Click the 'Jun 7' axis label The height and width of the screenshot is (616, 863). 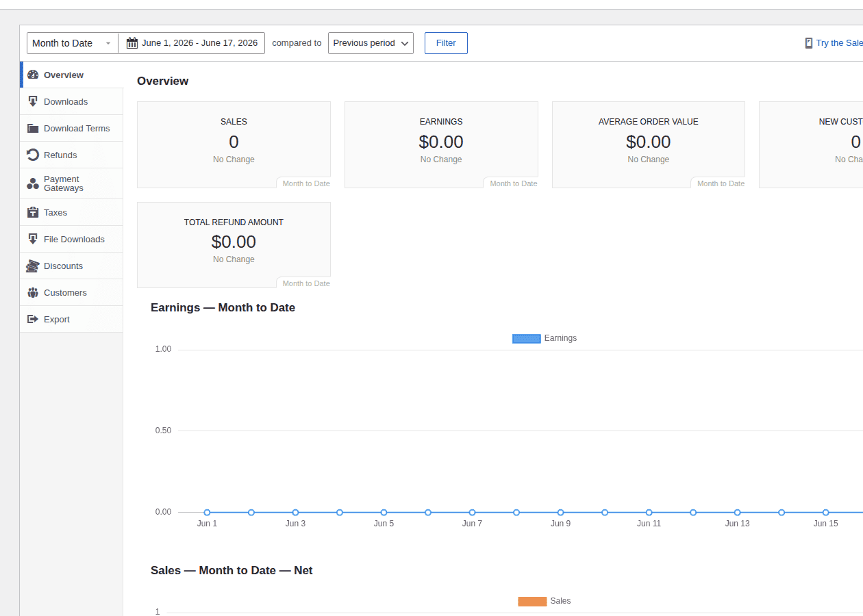tap(472, 524)
